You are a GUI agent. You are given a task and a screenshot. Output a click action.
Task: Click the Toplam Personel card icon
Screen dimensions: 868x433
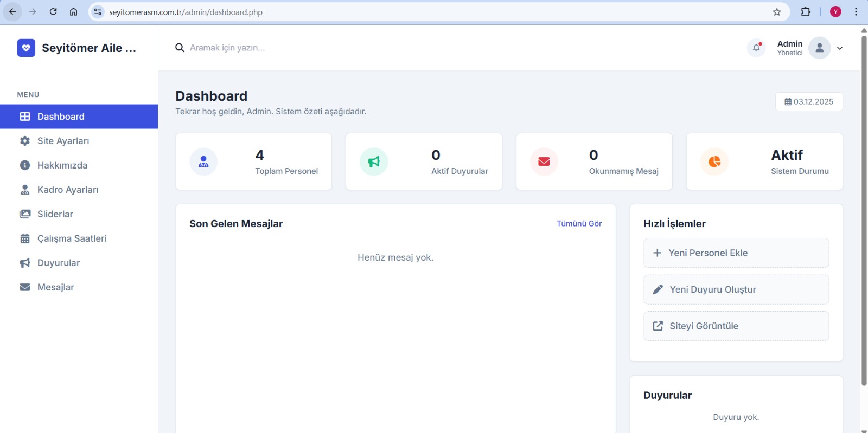203,161
